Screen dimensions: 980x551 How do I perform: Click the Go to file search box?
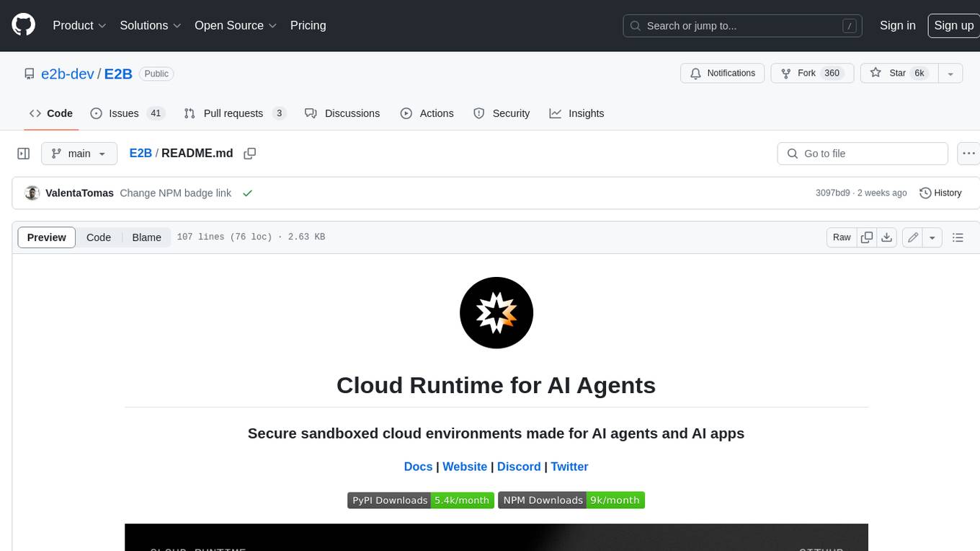click(863, 154)
